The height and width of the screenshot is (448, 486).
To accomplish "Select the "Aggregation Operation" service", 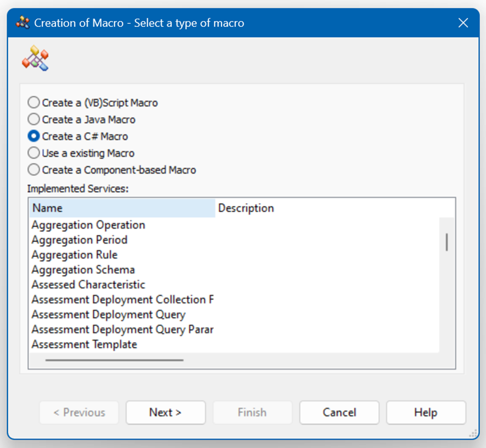I will (x=88, y=225).
